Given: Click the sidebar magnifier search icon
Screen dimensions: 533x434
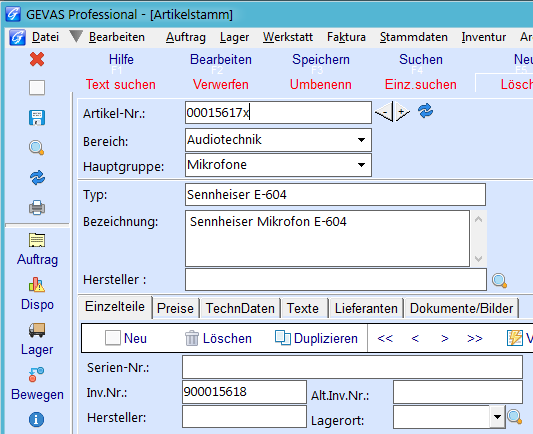Looking at the screenshot, I should [37, 147].
